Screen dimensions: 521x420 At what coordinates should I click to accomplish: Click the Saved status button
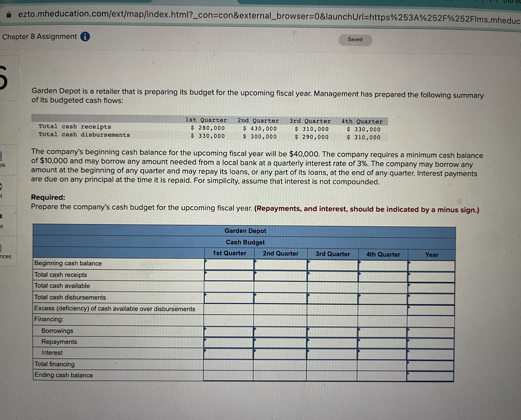(x=355, y=40)
